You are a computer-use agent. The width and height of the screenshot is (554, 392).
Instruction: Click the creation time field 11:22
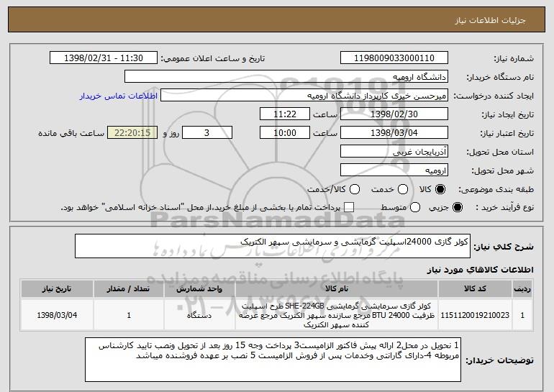coord(285,114)
